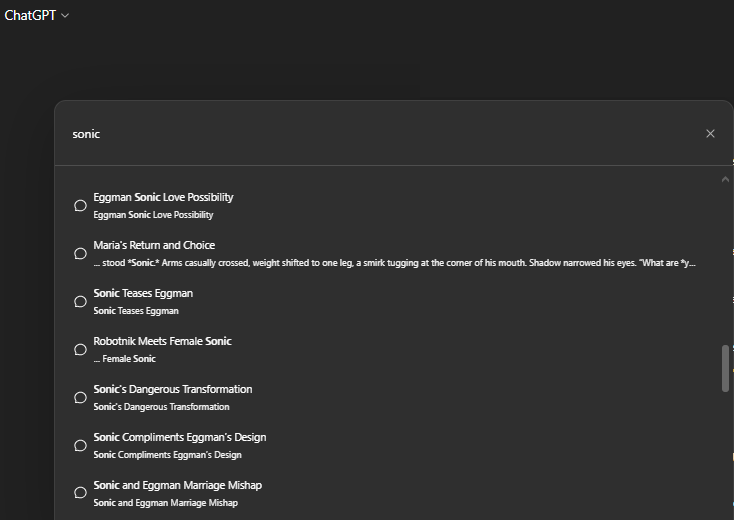
Task: Click the results list scrollbar thumb
Action: tap(725, 368)
